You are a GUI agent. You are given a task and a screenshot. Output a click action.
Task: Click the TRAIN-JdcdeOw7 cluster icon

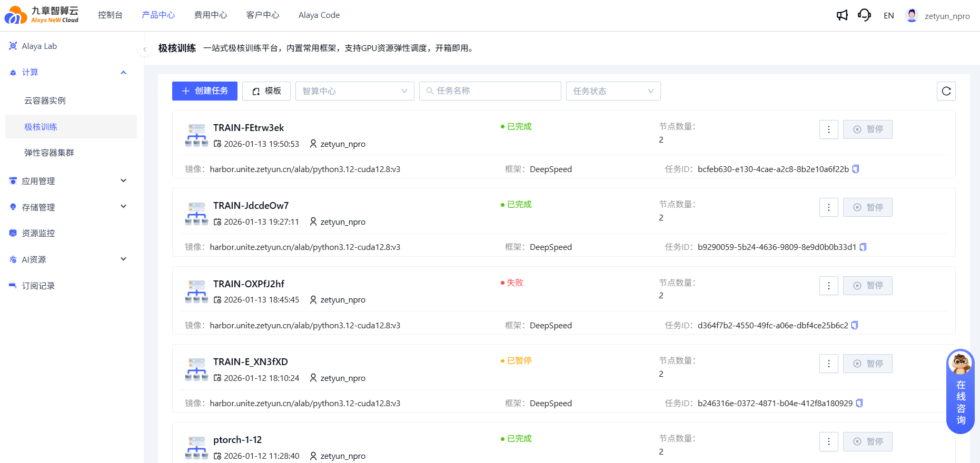(x=197, y=213)
